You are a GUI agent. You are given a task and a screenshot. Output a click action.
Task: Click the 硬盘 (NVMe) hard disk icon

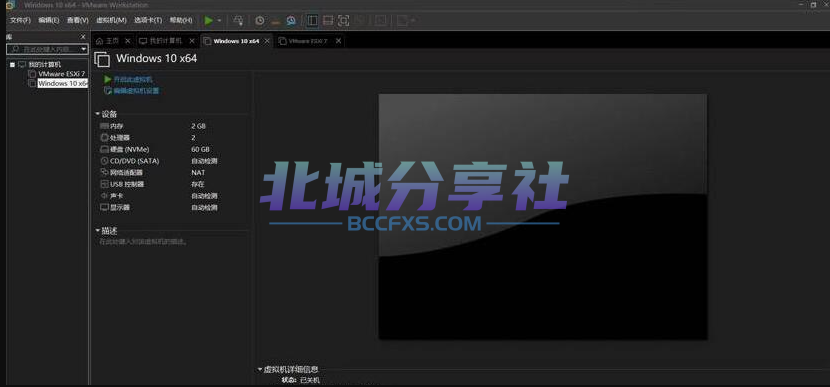tap(104, 149)
